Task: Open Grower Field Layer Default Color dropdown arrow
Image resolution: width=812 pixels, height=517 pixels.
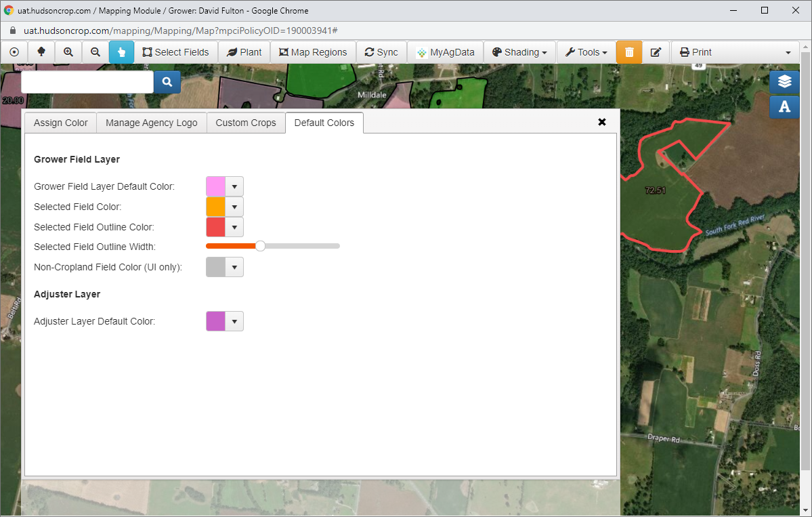Action: tap(234, 186)
